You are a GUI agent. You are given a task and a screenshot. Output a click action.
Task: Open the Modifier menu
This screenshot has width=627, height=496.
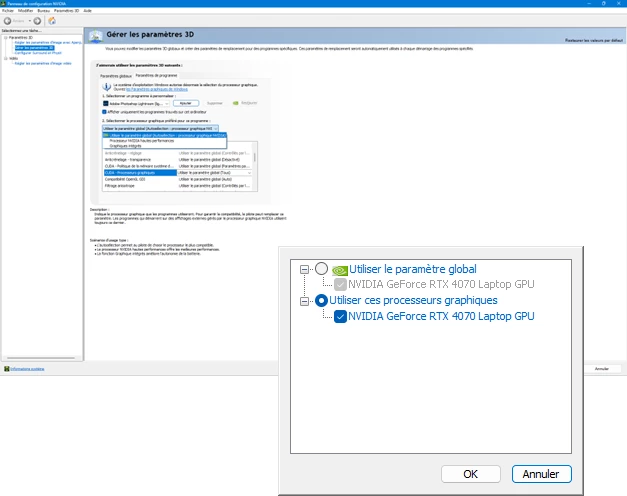point(26,11)
